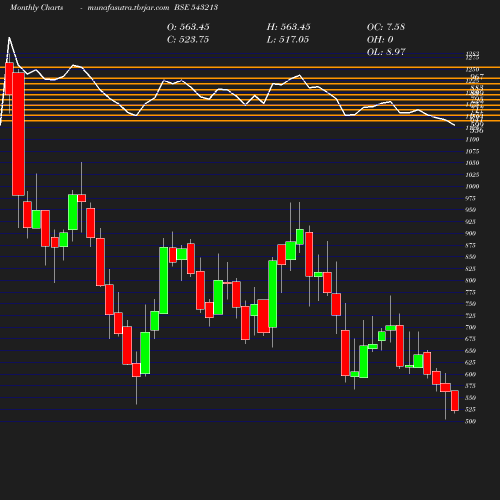The width and height of the screenshot is (500, 500).
Task: Click the 525 price axis label
Action: click(471, 409)
